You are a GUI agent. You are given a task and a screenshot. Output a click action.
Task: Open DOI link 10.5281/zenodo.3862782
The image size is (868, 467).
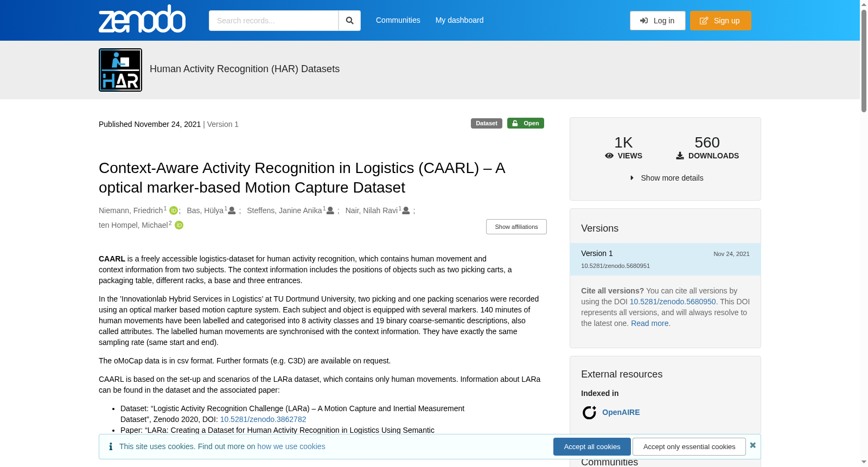[x=263, y=419]
